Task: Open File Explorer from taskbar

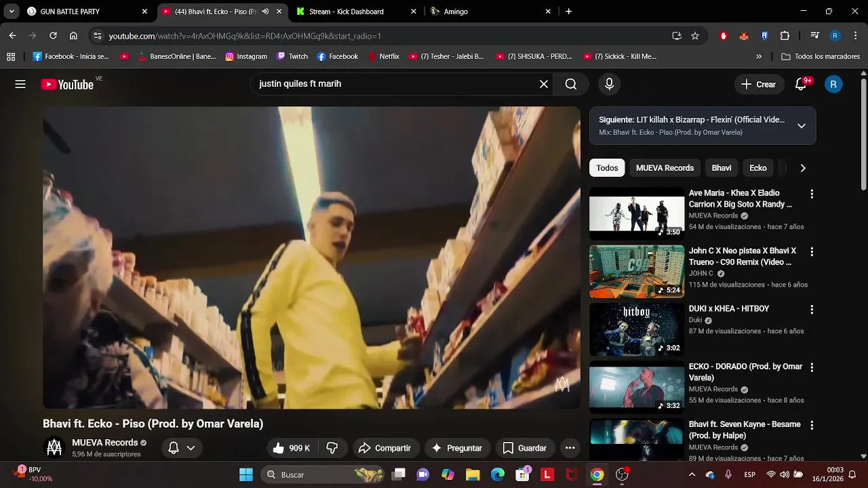Action: [473, 474]
